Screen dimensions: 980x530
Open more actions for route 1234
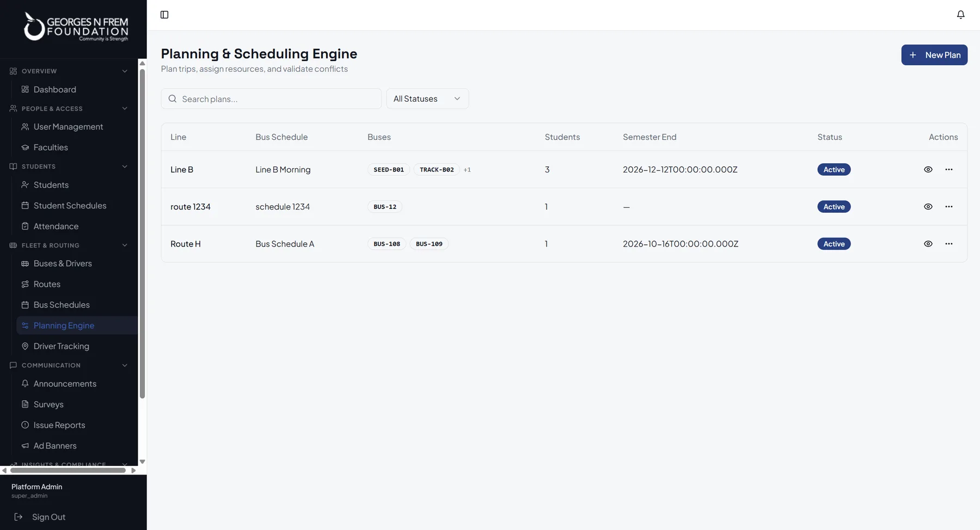coord(949,207)
